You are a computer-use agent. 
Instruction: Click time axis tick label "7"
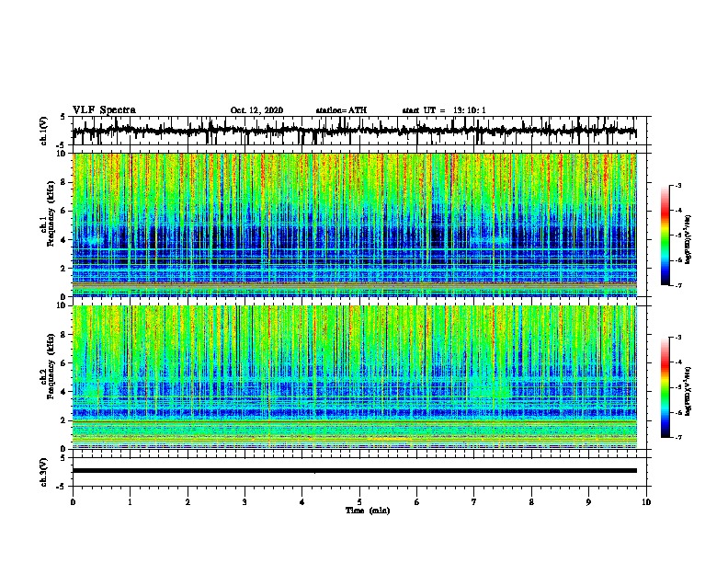(x=474, y=502)
